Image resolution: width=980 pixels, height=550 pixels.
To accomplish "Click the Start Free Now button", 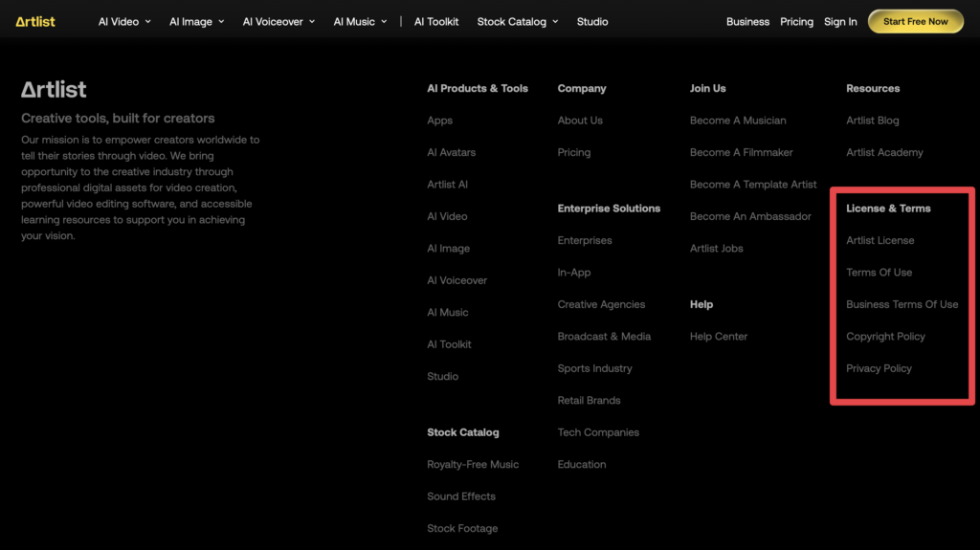I will 915,21.
